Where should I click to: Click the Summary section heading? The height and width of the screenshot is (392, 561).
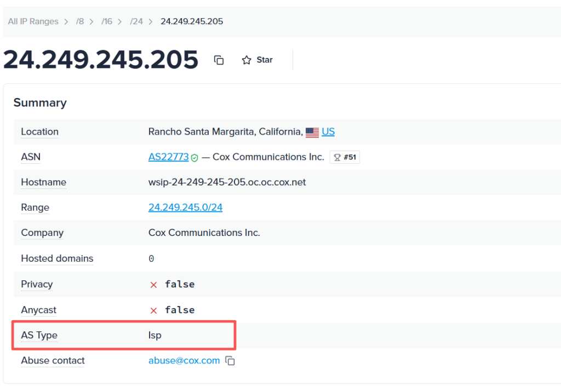(40, 102)
